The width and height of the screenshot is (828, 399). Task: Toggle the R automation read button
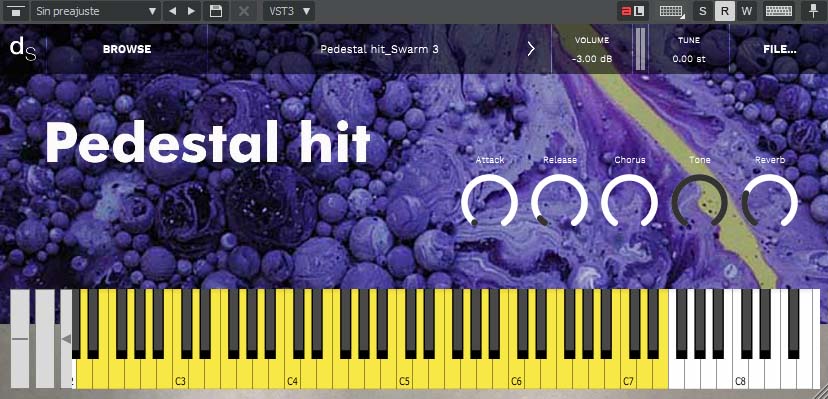coord(724,11)
